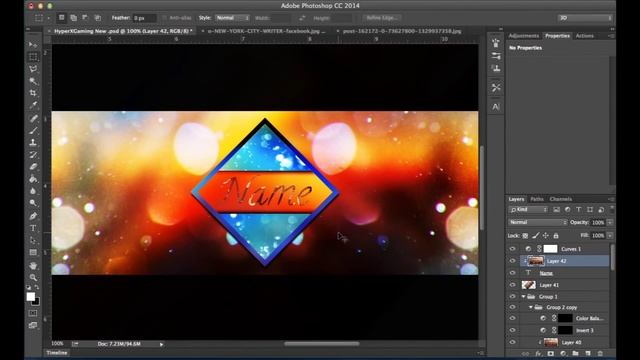The height and width of the screenshot is (360, 640).
Task: Switch to HyperXGaming New document tab
Action: (x=123, y=31)
